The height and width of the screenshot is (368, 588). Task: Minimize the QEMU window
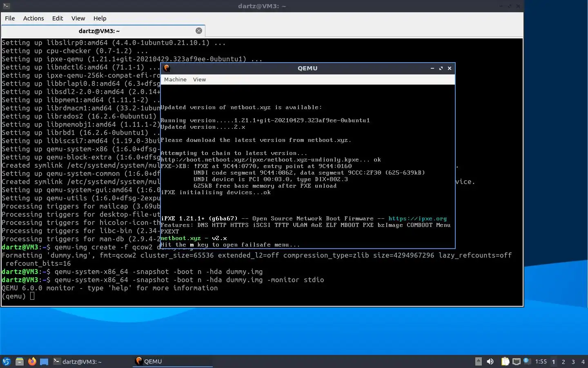click(x=432, y=68)
